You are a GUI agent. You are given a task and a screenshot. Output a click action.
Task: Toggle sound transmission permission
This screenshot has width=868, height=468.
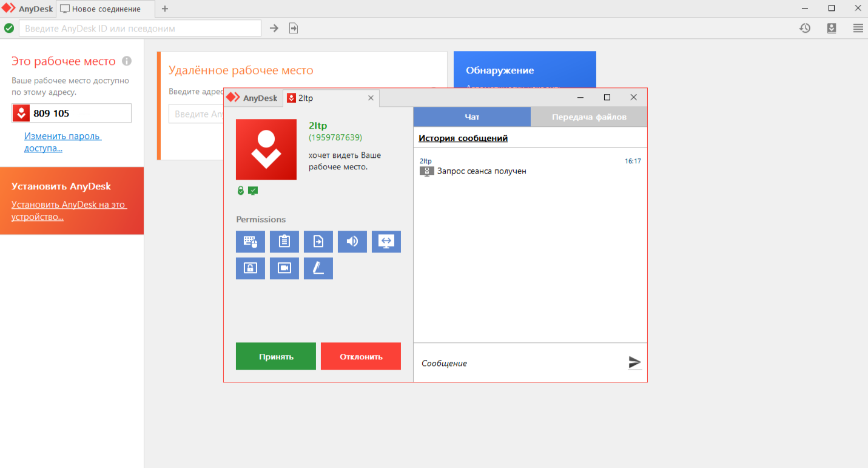click(x=352, y=242)
